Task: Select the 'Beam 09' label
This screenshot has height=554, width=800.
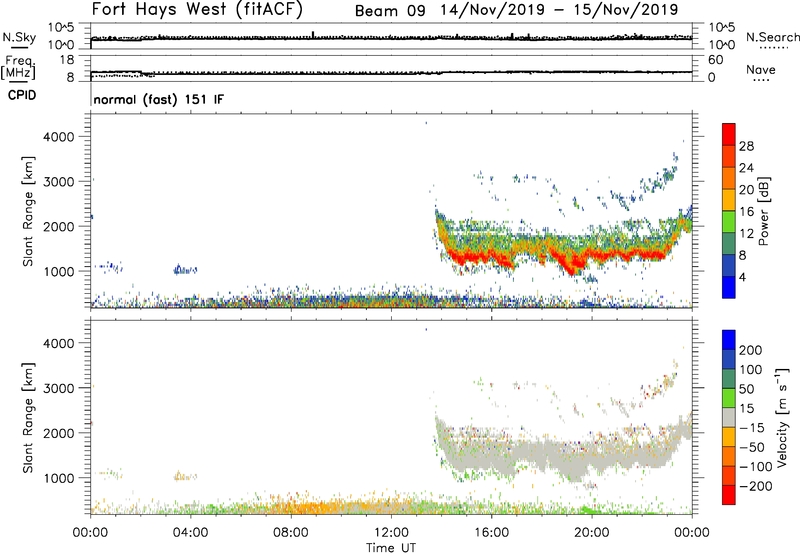Action: (390, 11)
